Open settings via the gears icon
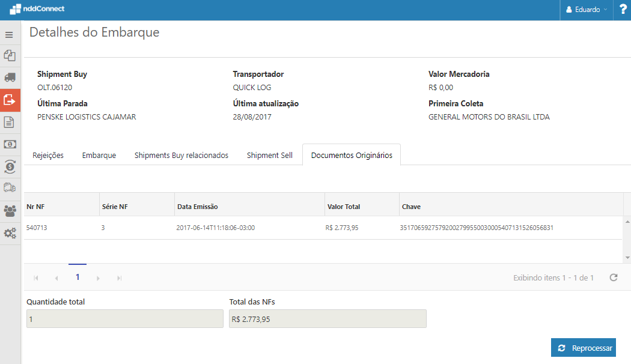Image resolution: width=631 pixels, height=364 pixels. pos(9,233)
